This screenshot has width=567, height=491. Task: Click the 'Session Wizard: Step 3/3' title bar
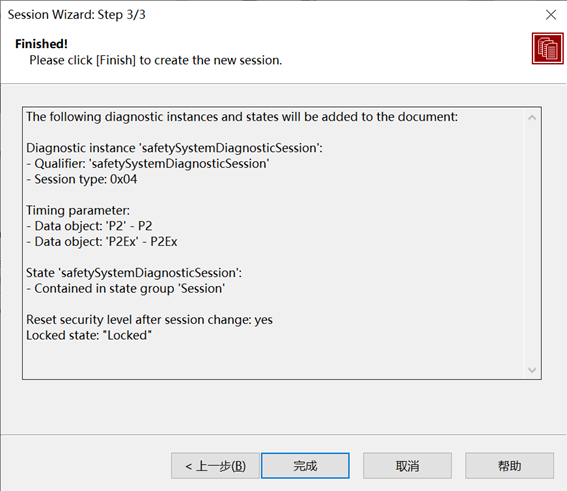pyautogui.click(x=77, y=14)
